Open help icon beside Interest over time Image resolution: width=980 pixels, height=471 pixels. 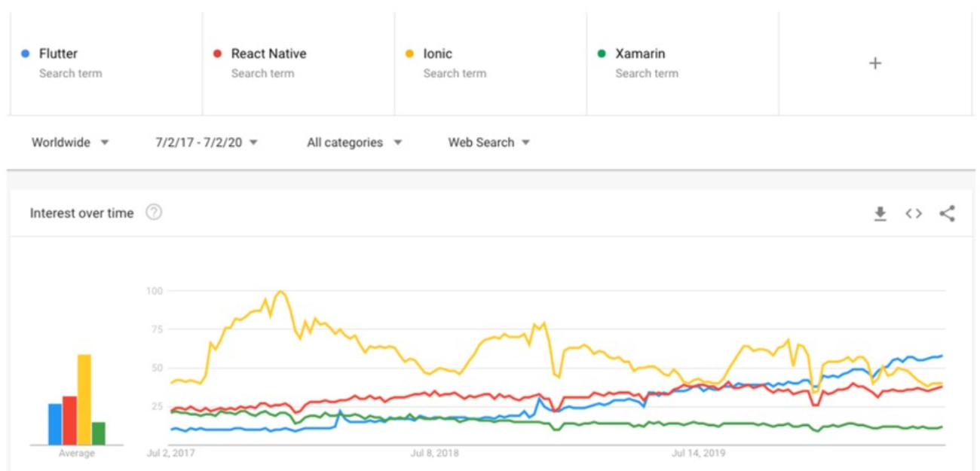click(154, 213)
